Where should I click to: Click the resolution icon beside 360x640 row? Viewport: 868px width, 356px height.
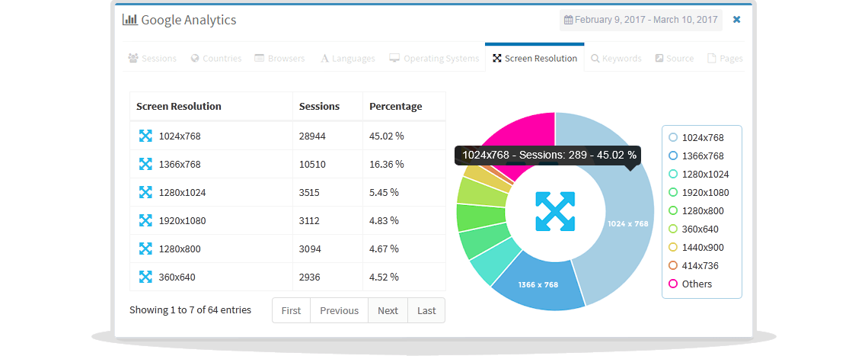pos(145,277)
